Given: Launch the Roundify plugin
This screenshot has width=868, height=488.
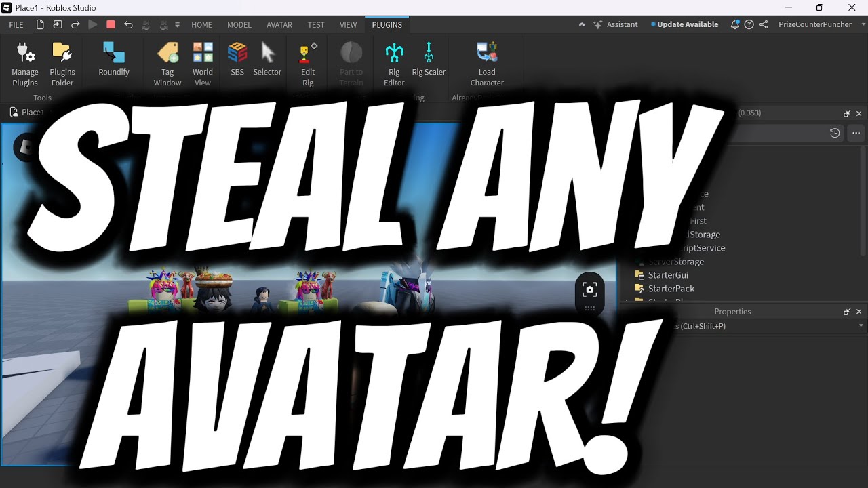Looking at the screenshot, I should coord(114,60).
